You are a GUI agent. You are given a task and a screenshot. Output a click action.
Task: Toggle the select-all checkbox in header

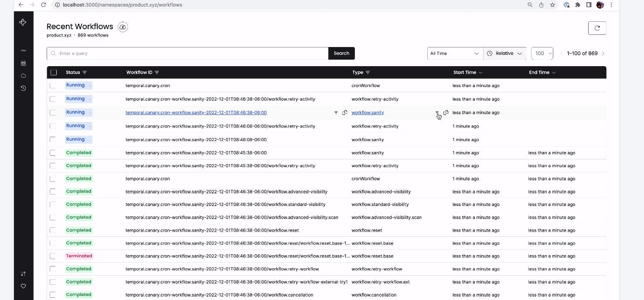pyautogui.click(x=54, y=72)
